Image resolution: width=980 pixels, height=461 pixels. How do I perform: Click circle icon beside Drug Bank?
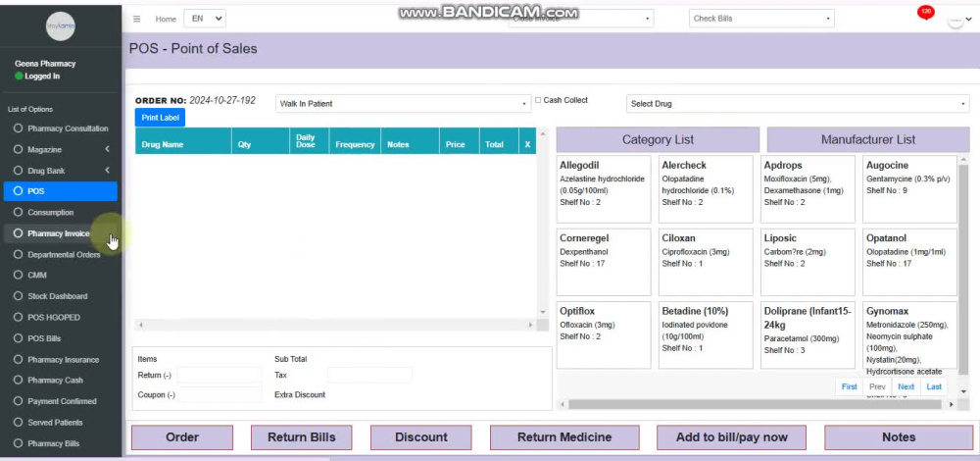18,170
